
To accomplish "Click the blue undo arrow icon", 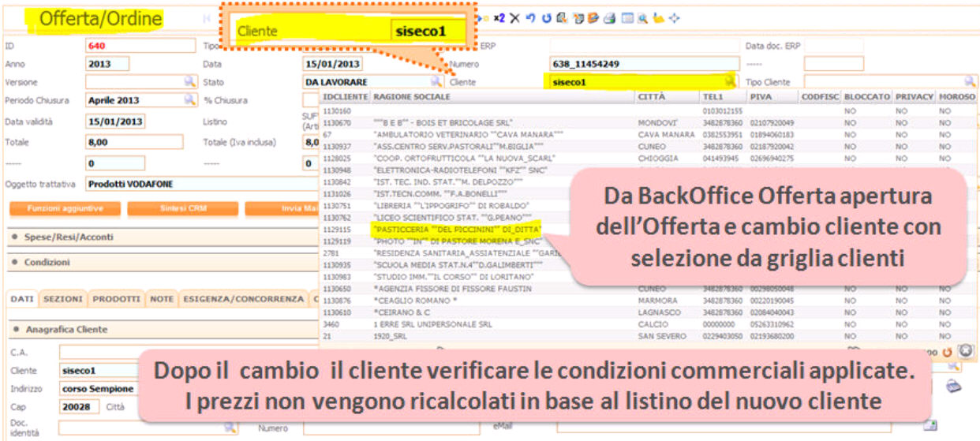I will [531, 18].
